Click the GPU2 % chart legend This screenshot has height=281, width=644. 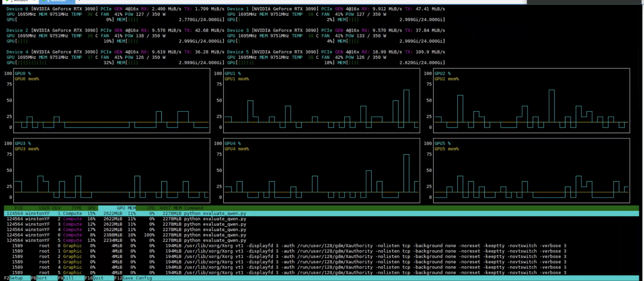[442, 74]
